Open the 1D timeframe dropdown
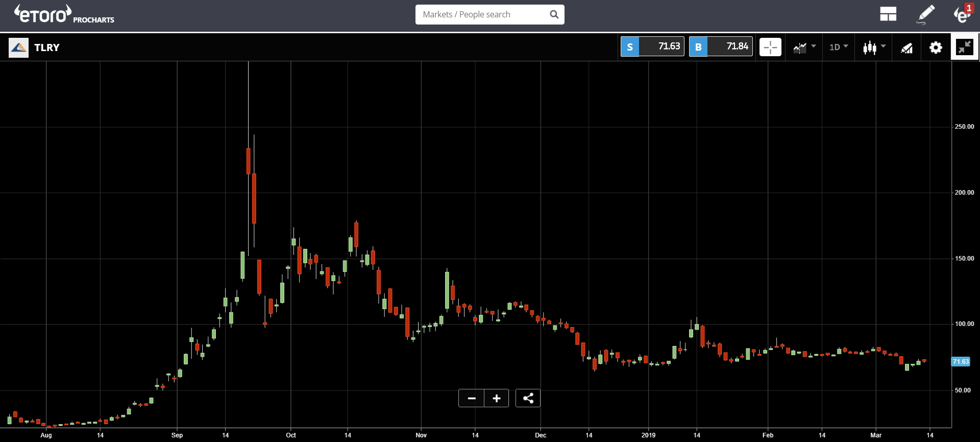This screenshot has height=442, width=980. point(838,47)
